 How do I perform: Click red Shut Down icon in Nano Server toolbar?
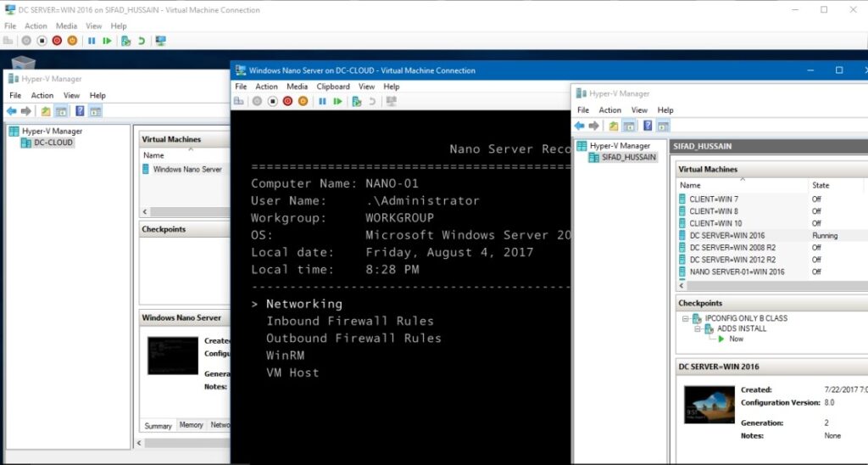click(287, 102)
